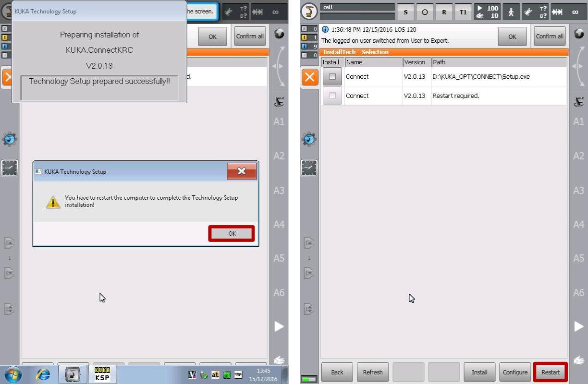
Task: Open the 'R' robot interpreter status
Action: 444,12
